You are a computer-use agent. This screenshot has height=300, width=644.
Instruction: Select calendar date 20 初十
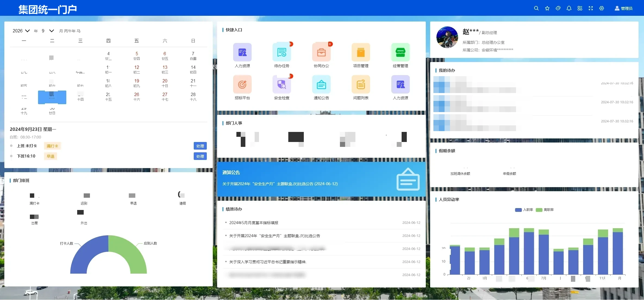(x=165, y=83)
